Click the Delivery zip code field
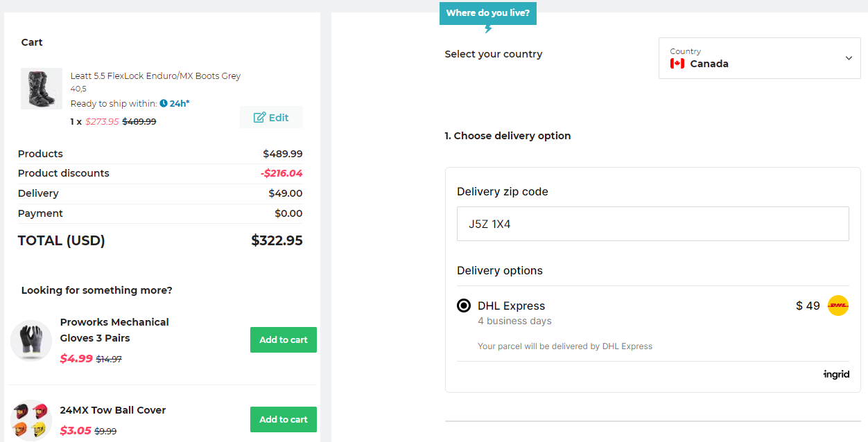The width and height of the screenshot is (868, 442). [x=652, y=224]
